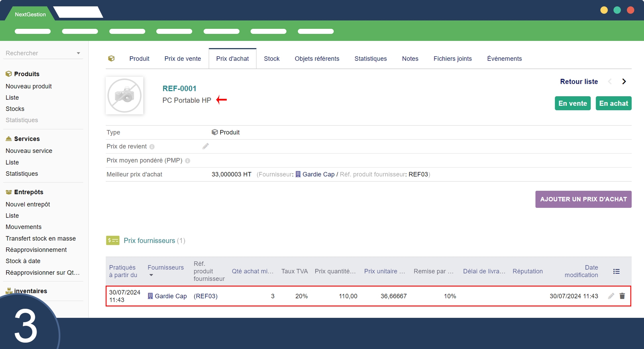
Task: Open Transfert stock en masse in sidebar
Action: pos(41,238)
